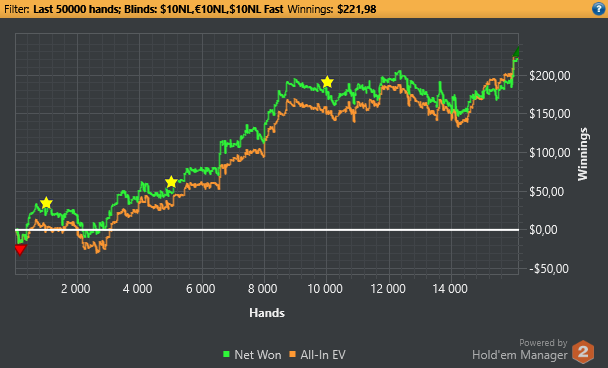Click the green upward triangle peak marker
The width and height of the screenshot is (608, 368).
point(516,52)
